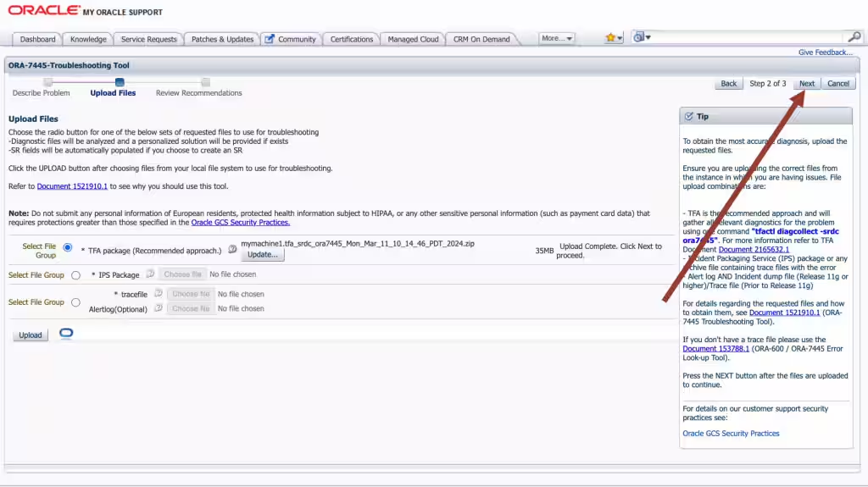This screenshot has height=487, width=868.
Task: Click the Tip panel checkmark icon
Action: click(x=688, y=116)
